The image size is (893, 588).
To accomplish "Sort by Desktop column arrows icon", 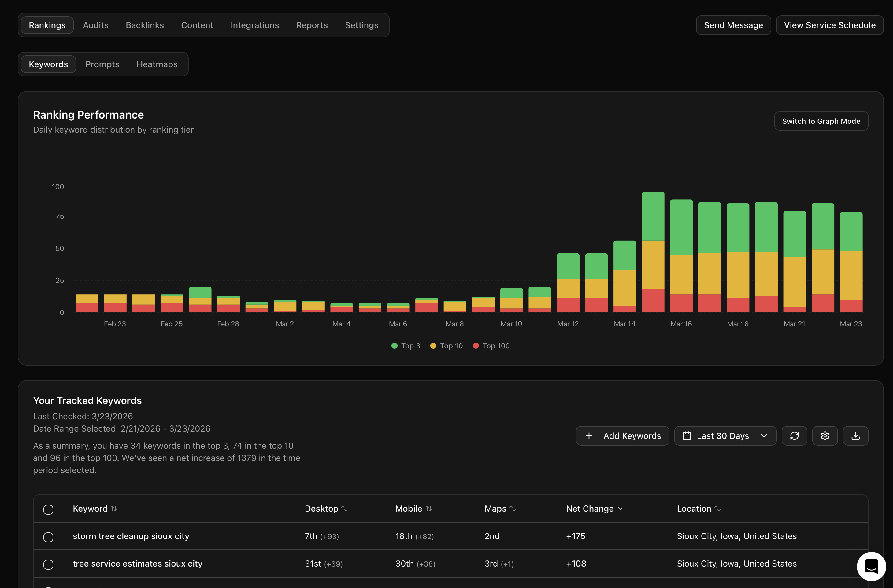I will 344,509.
